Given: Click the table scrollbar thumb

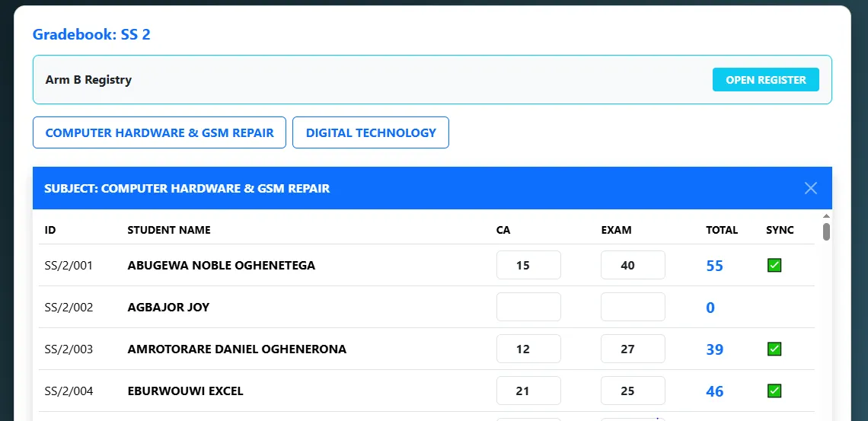Looking at the screenshot, I should [x=826, y=231].
